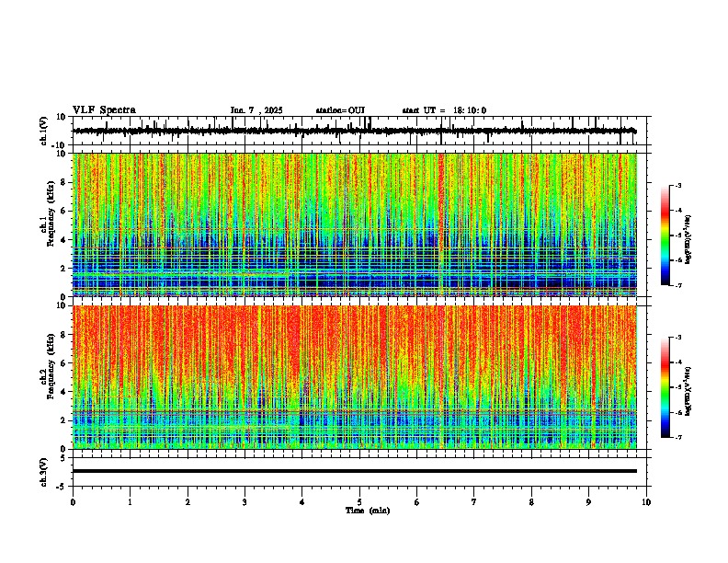The width and height of the screenshot is (728, 563).
Task: Click the time axis tick label "2"
Action: (x=188, y=502)
